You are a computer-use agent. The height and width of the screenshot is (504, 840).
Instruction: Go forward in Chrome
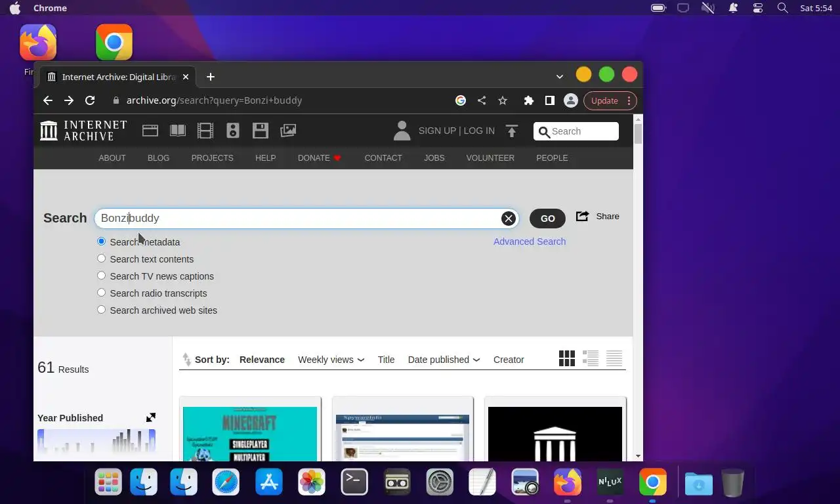pyautogui.click(x=69, y=100)
